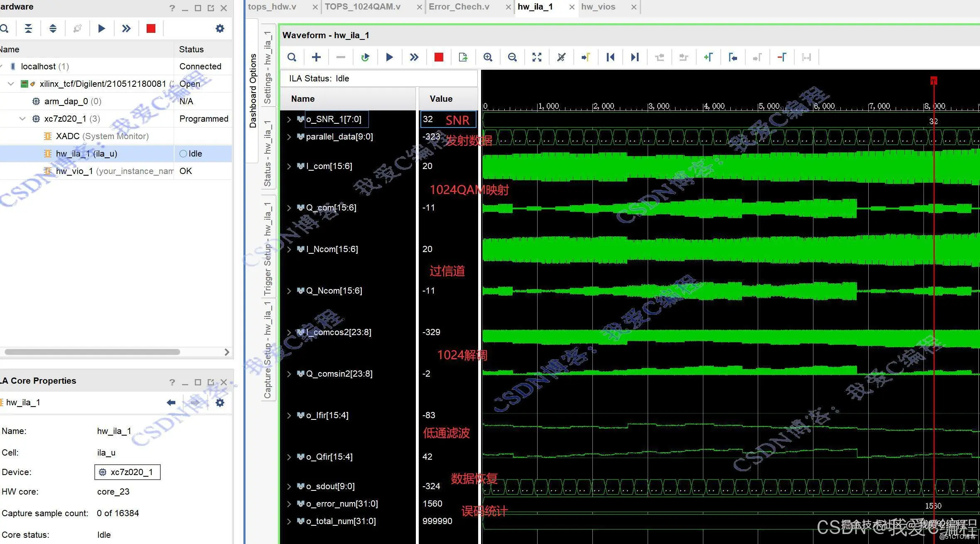Click the Run trigger play icon in waveform toolbar

[389, 57]
